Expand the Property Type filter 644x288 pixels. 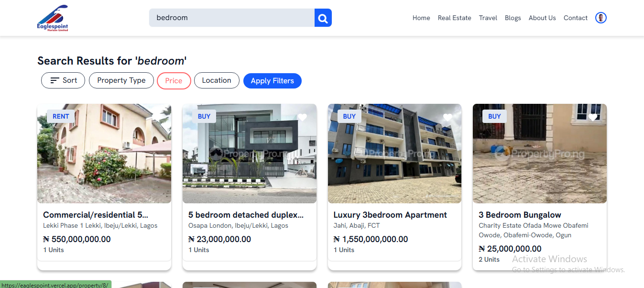click(121, 80)
